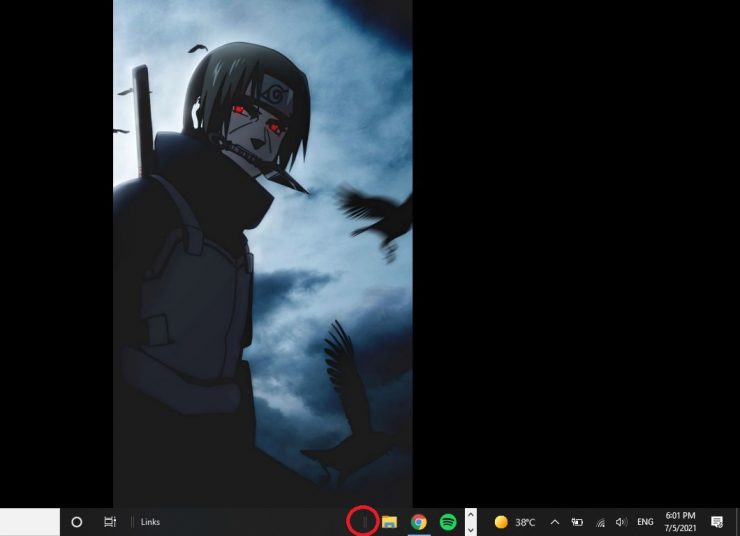Screen dimensions: 740x536
Task: Switch input language via ENG indicator
Action: pos(645,522)
